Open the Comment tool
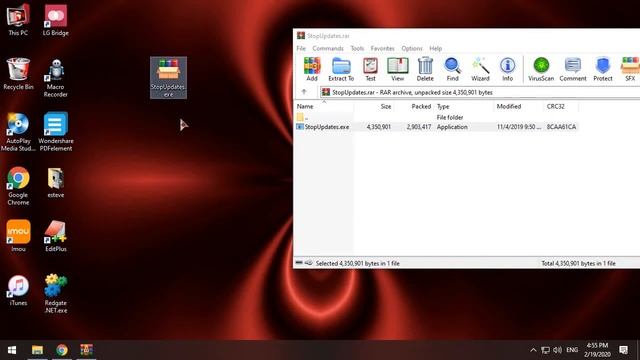Viewport: 640px width, 360px height. pyautogui.click(x=573, y=69)
